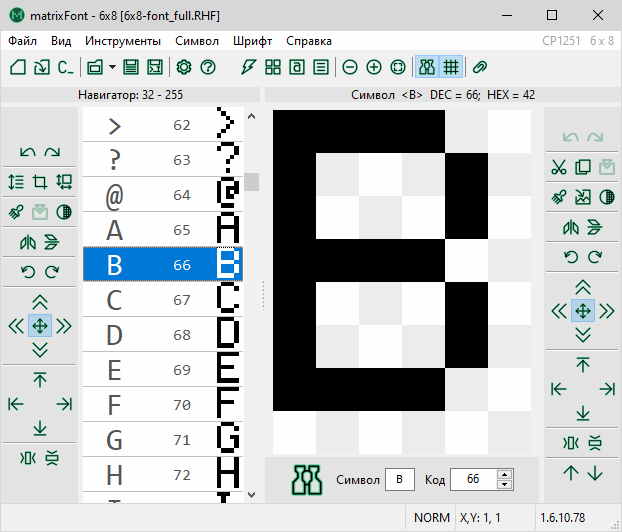Open the Инструменты menu
This screenshot has width=622, height=532.
[123, 41]
